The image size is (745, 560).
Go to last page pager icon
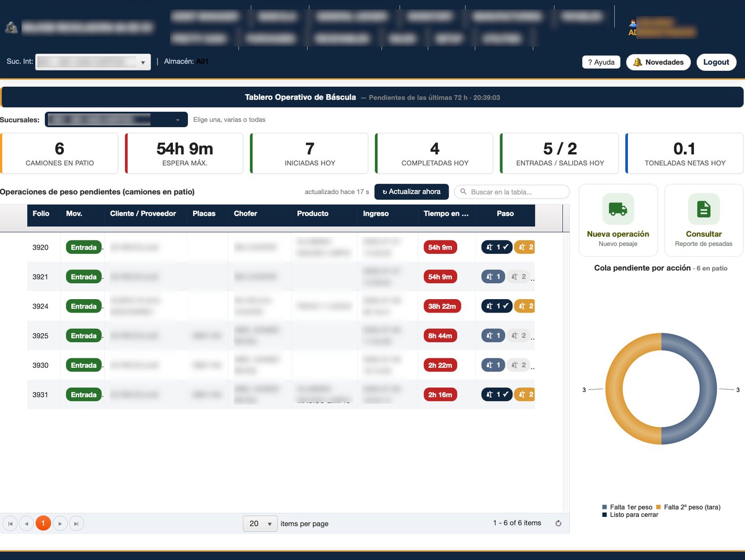(x=76, y=524)
